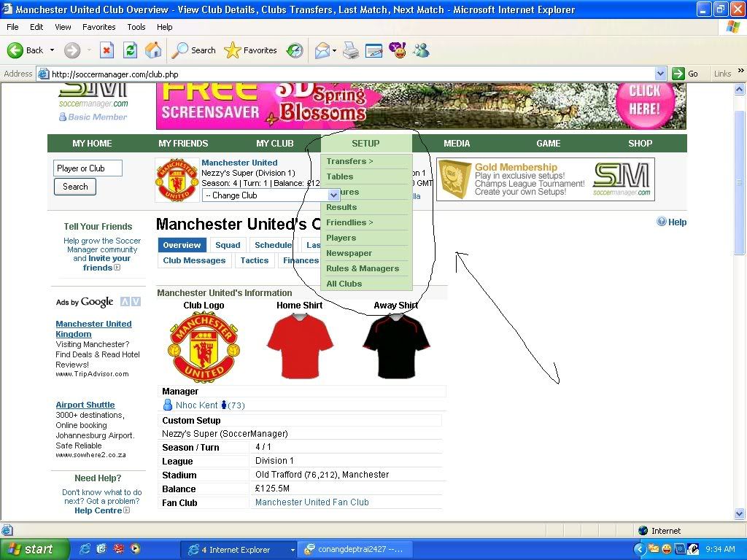Click the Ads by Google previous arrow

click(125, 301)
